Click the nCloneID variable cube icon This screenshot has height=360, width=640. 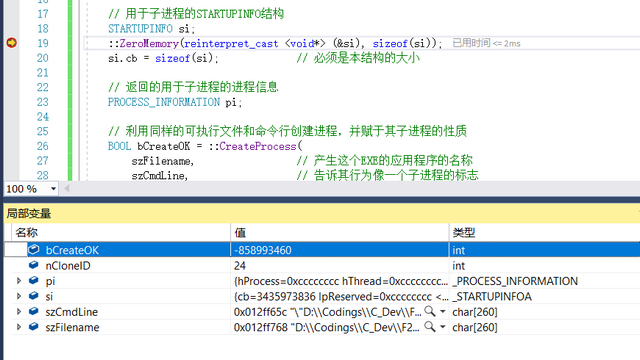[x=34, y=265]
